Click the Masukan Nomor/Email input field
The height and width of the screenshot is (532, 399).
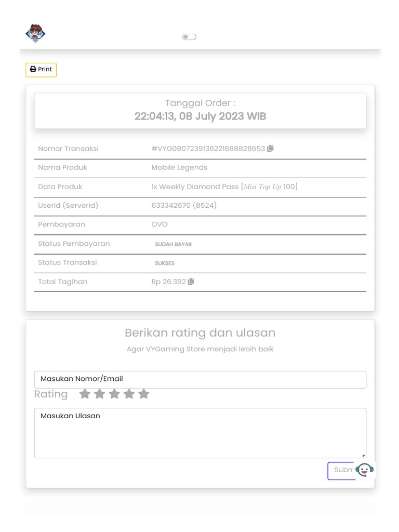pos(200,379)
